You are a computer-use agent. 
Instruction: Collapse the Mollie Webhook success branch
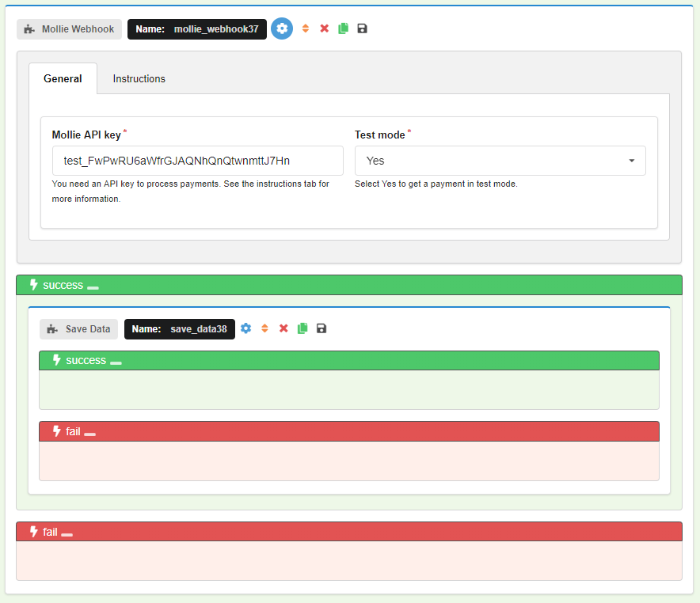coord(93,288)
